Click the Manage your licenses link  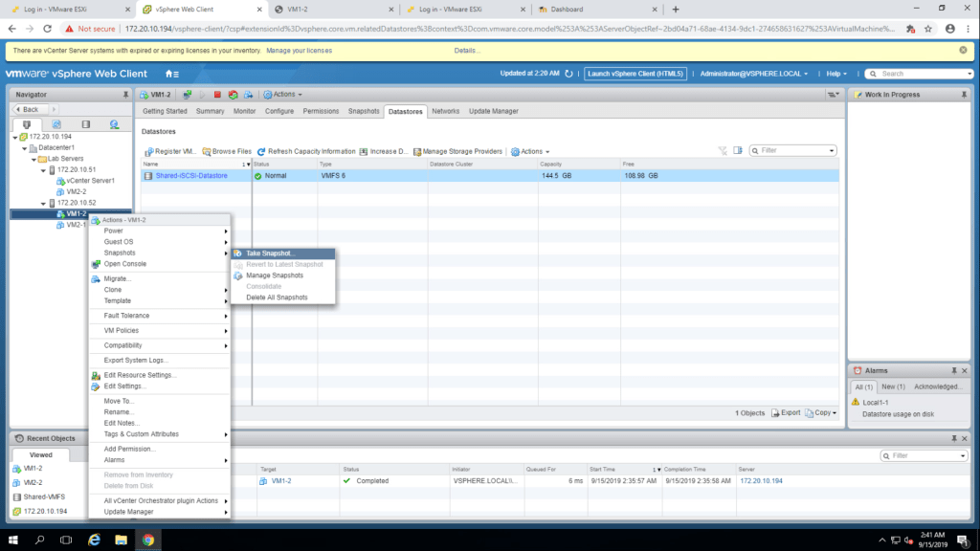(x=299, y=50)
